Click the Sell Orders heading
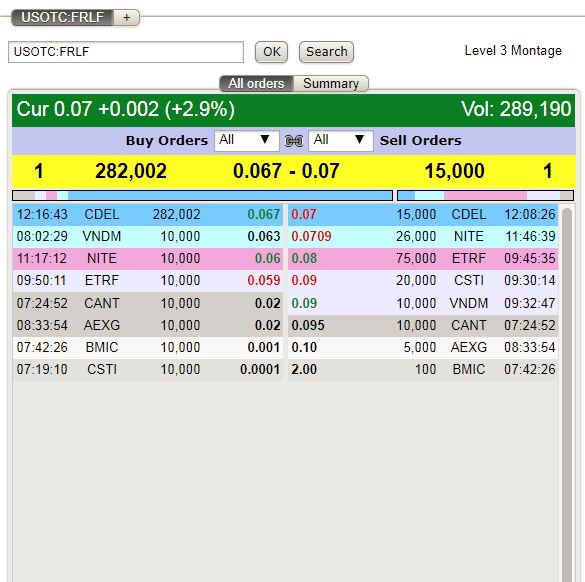The width and height of the screenshot is (585, 582). pos(420,141)
